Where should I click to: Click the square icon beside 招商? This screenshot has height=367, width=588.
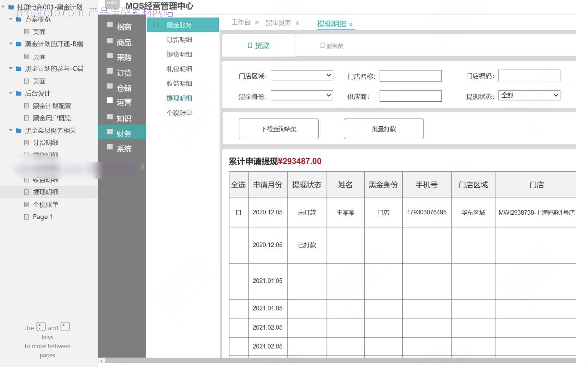click(110, 25)
